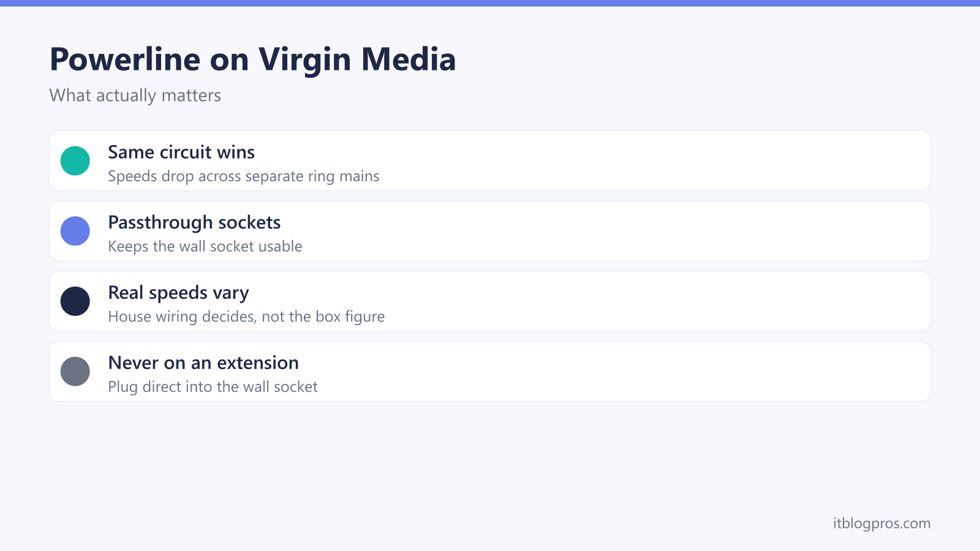Click Keeps the wall socket usable text
980x551 pixels.
205,246
